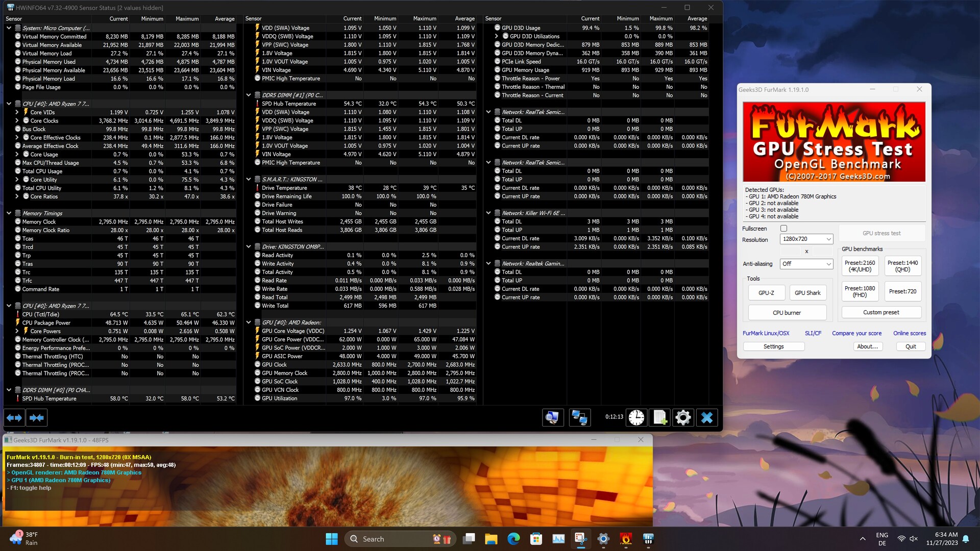Collapse GPU [#0]: AMD Radeon group
The width and height of the screenshot is (980, 551).
[x=249, y=322]
